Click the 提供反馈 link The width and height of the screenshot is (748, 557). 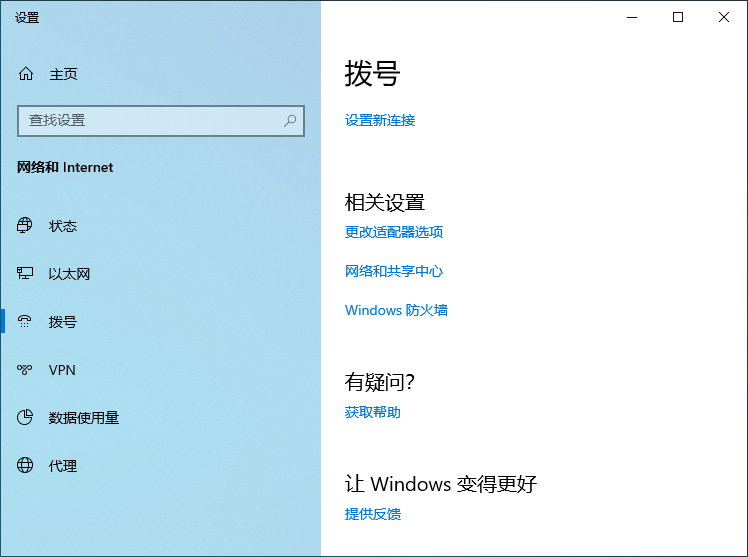coord(373,514)
